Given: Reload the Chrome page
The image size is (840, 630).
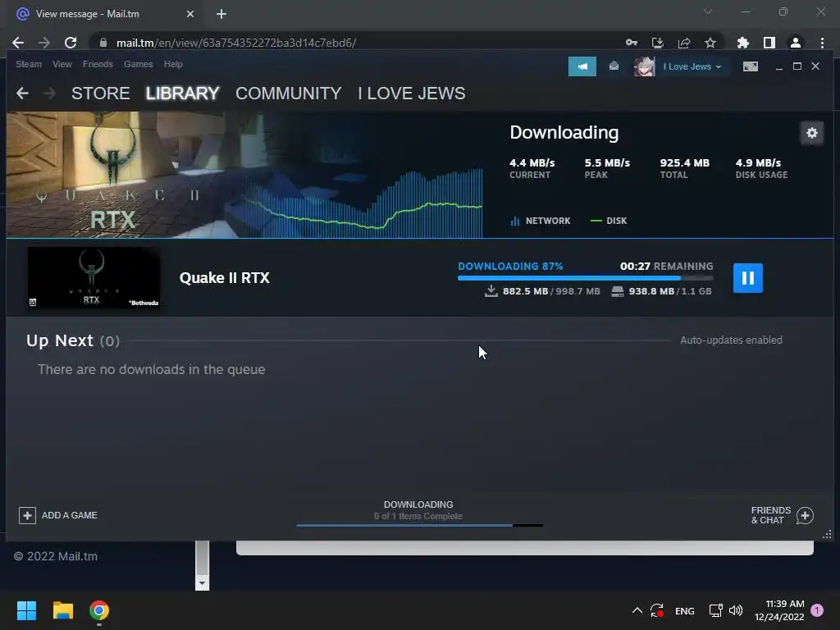Looking at the screenshot, I should pyautogui.click(x=71, y=43).
